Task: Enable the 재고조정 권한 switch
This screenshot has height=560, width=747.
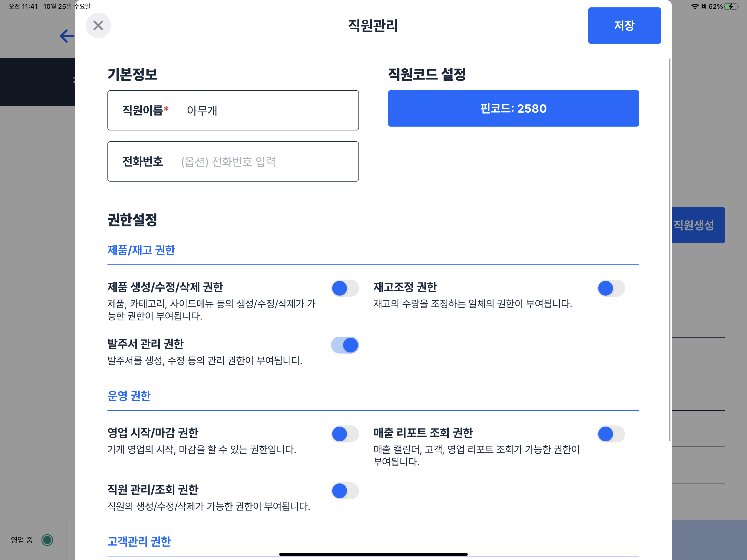Action: click(611, 288)
